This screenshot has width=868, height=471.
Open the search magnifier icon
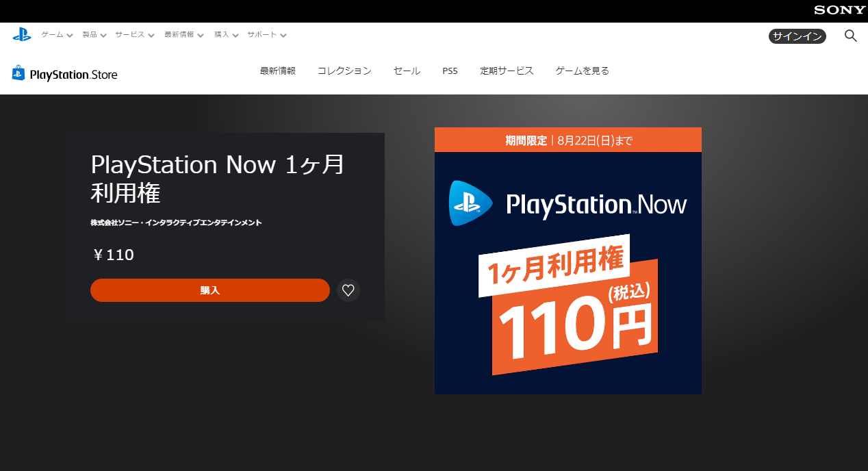(x=850, y=36)
